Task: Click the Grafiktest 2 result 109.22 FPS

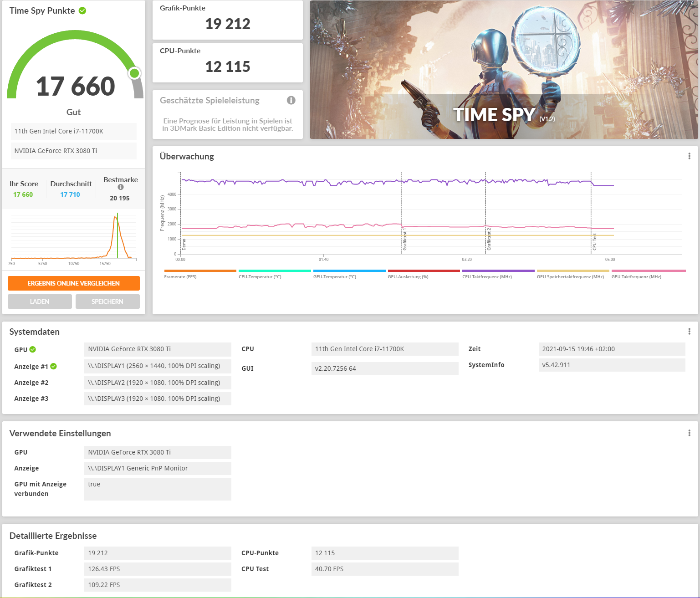Action: click(x=158, y=585)
